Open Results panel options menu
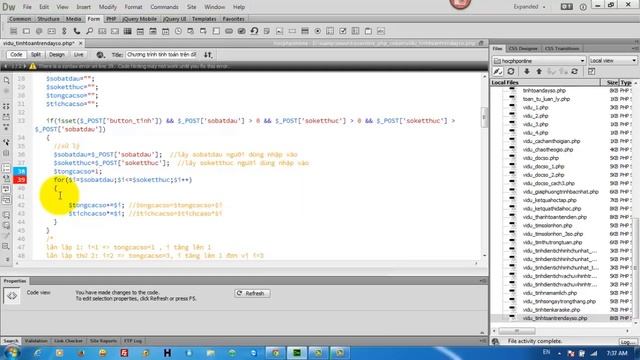 [483, 341]
